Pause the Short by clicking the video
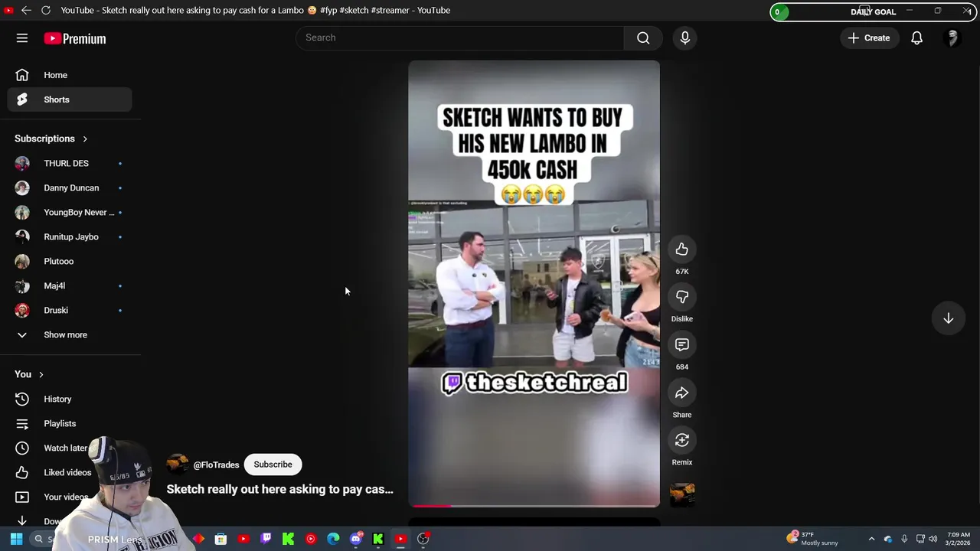980x551 pixels. pos(534,283)
